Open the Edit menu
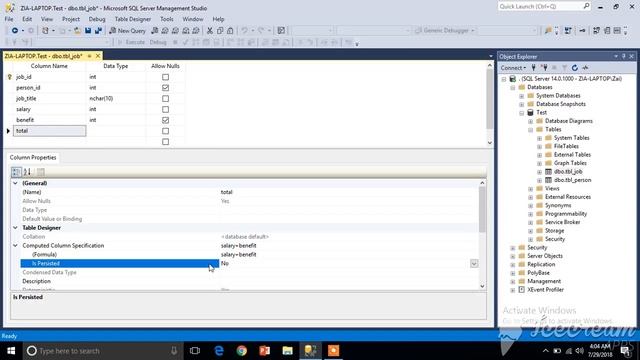The width and height of the screenshot is (640, 360). [x=27, y=19]
